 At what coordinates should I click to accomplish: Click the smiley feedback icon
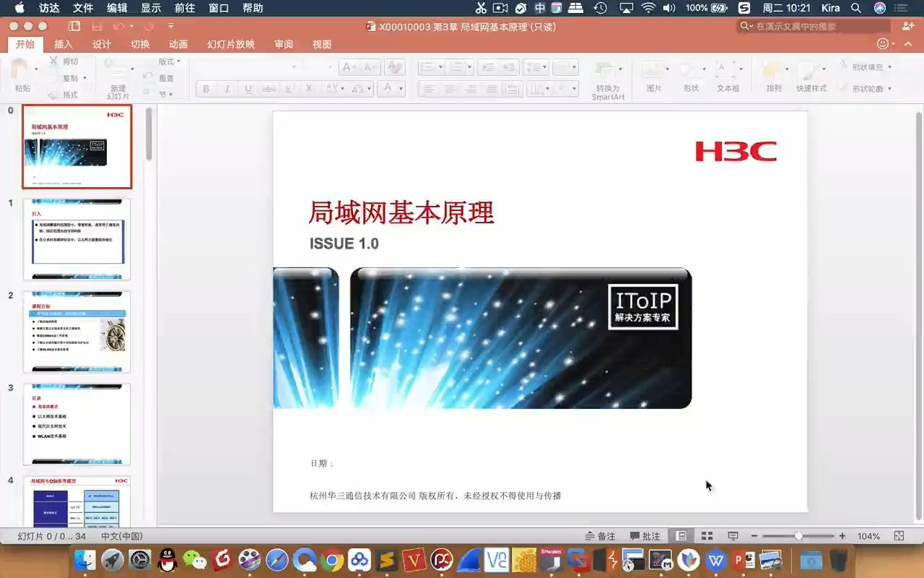pyautogui.click(x=882, y=44)
